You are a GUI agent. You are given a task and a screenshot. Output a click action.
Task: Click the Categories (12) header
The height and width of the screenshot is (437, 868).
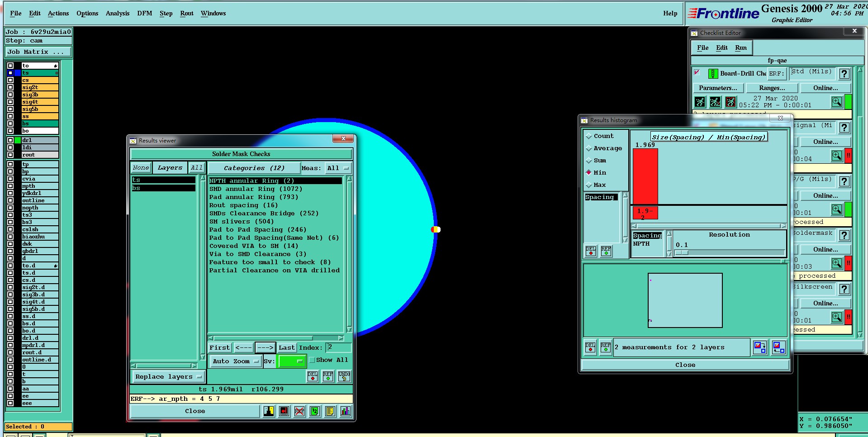254,168
